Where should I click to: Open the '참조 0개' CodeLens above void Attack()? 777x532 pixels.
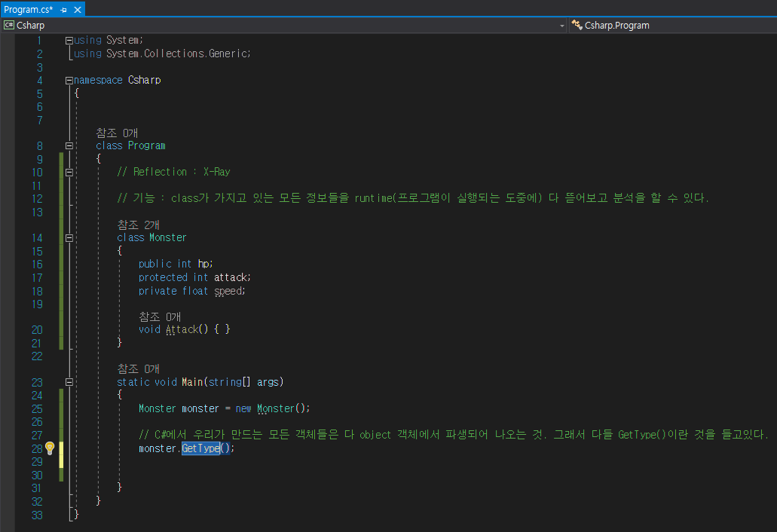(x=160, y=316)
